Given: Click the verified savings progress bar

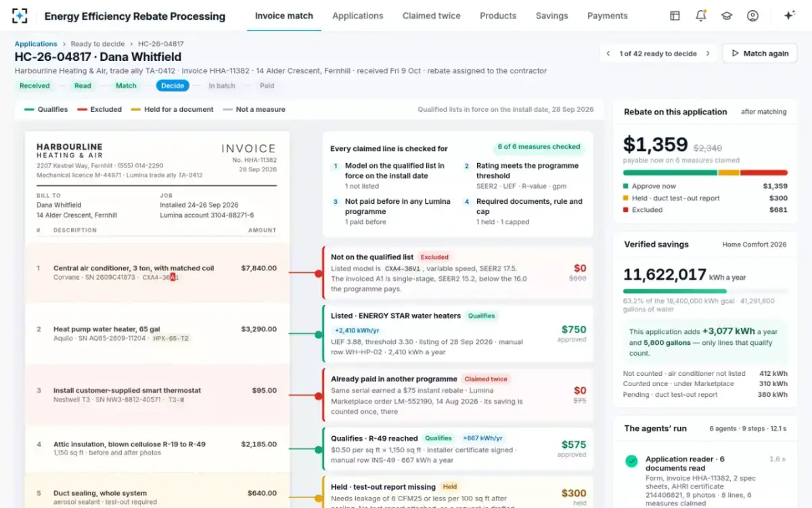Looking at the screenshot, I should [x=705, y=291].
